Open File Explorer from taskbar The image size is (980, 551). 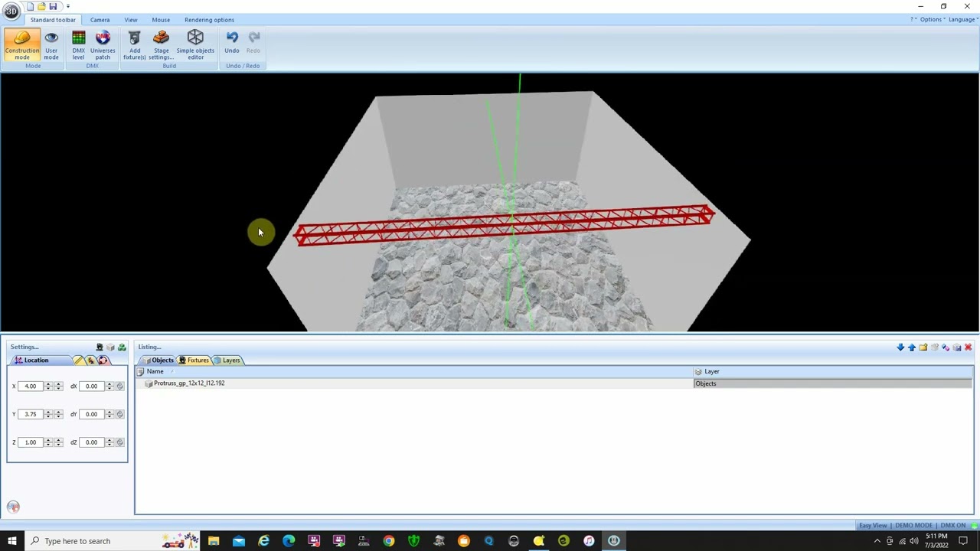214,541
